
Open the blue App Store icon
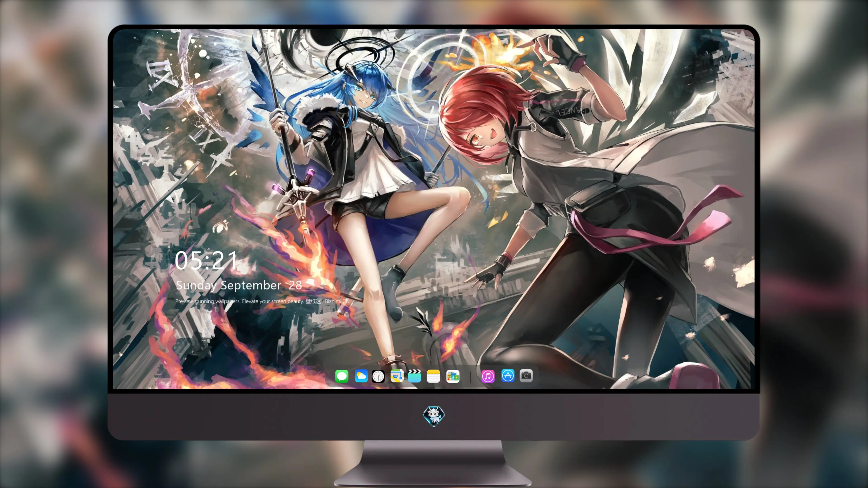(508, 375)
